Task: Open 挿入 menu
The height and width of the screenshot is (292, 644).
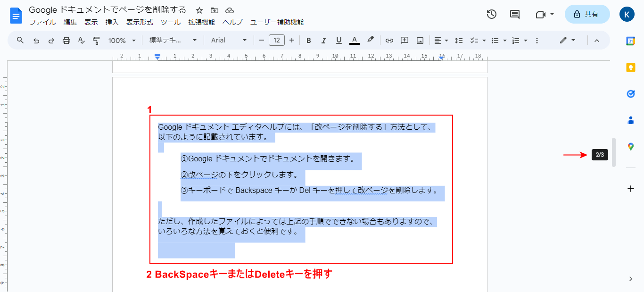Action: click(112, 22)
